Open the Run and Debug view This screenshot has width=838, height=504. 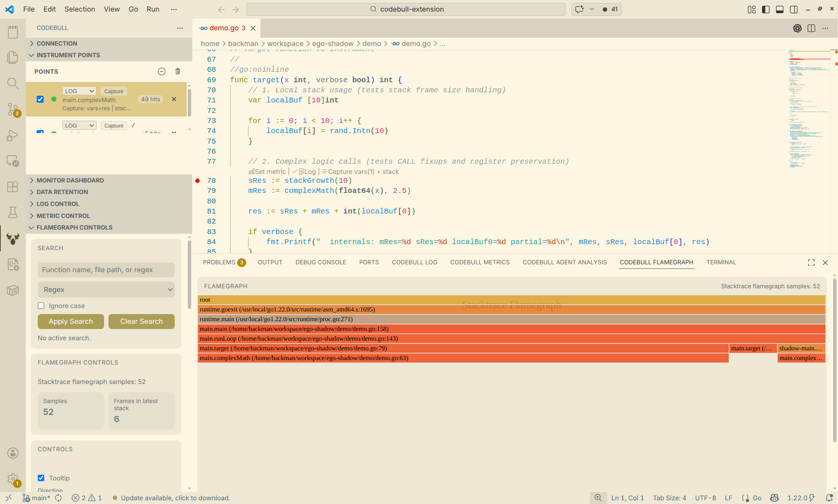tap(12, 135)
